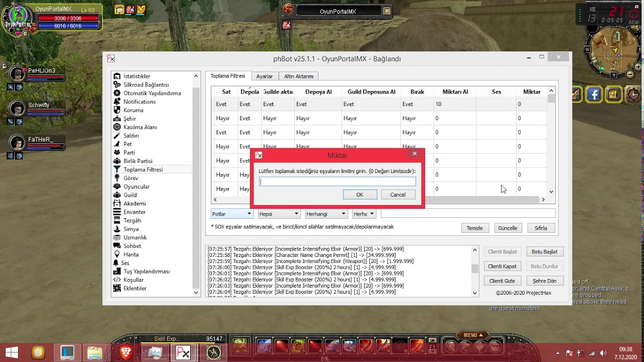Click the game MENU button

click(472, 335)
